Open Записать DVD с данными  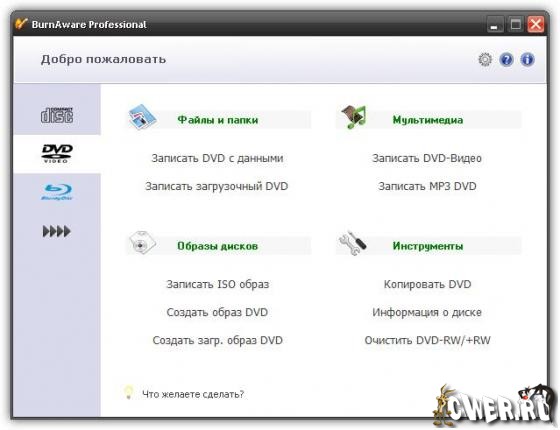point(218,158)
